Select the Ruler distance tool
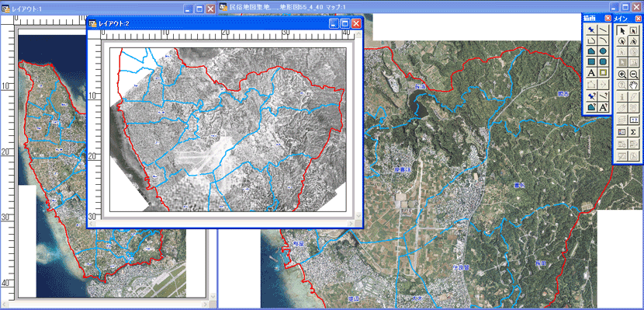Viewport: 644px width, 310px height. coord(634,120)
